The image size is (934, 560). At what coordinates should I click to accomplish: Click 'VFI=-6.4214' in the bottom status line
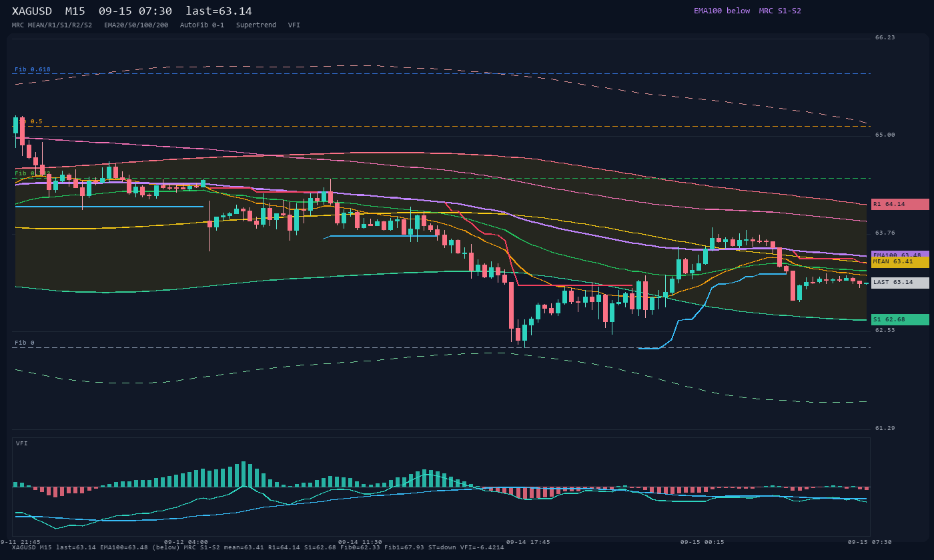[x=482, y=547]
